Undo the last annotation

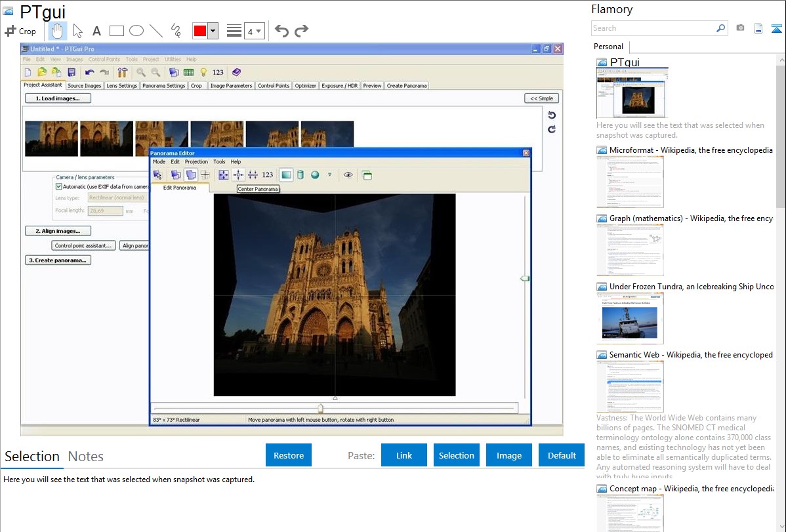pyautogui.click(x=281, y=31)
